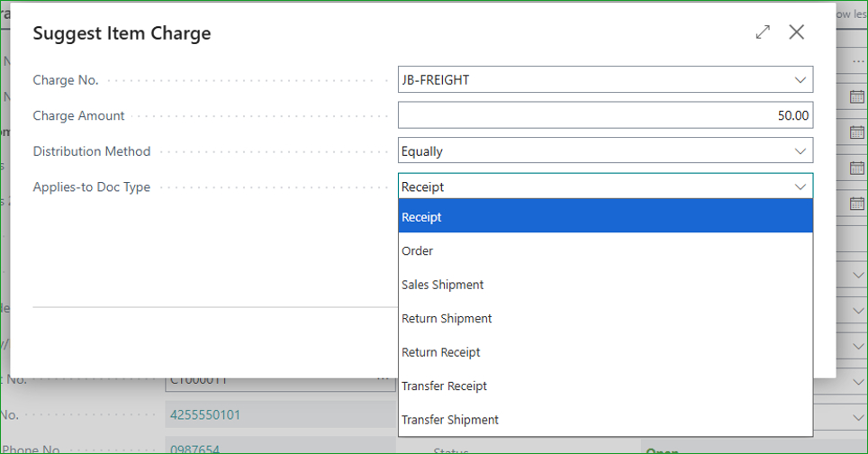This screenshot has width=868, height=454.
Task: Choose Sales Shipment option
Action: point(606,285)
